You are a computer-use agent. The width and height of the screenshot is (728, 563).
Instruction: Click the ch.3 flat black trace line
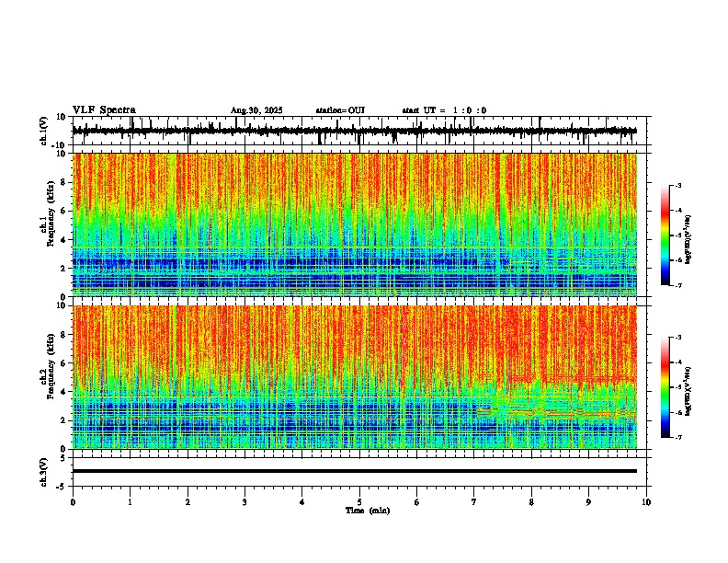pos(355,471)
